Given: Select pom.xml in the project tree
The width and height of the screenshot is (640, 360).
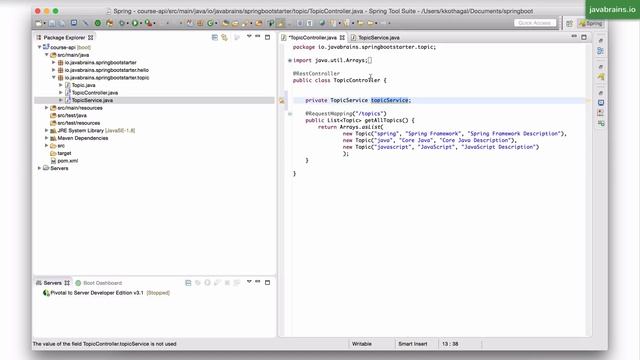Looking at the screenshot, I should pyautogui.click(x=67, y=160).
